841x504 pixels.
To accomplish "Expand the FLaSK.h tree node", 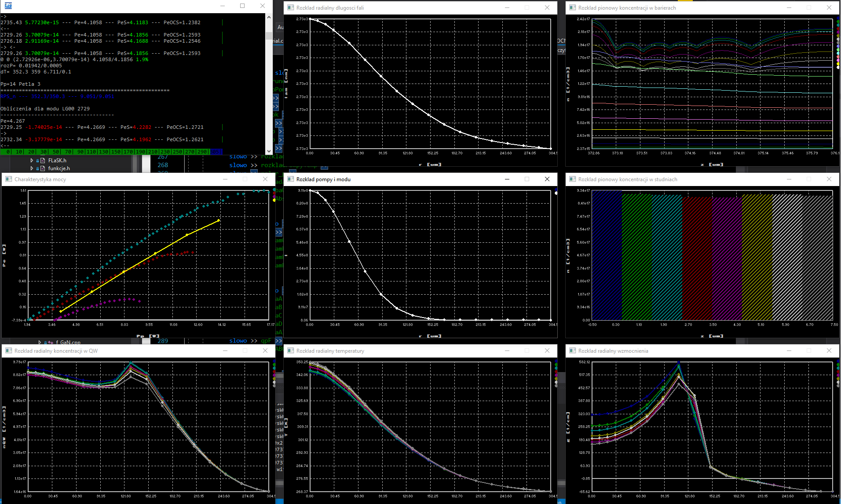I will tap(32, 161).
